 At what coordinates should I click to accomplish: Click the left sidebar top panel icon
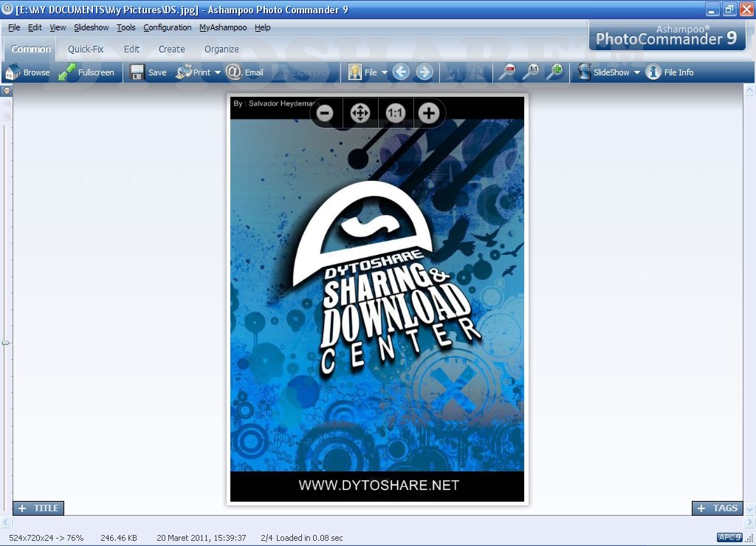pos(7,91)
